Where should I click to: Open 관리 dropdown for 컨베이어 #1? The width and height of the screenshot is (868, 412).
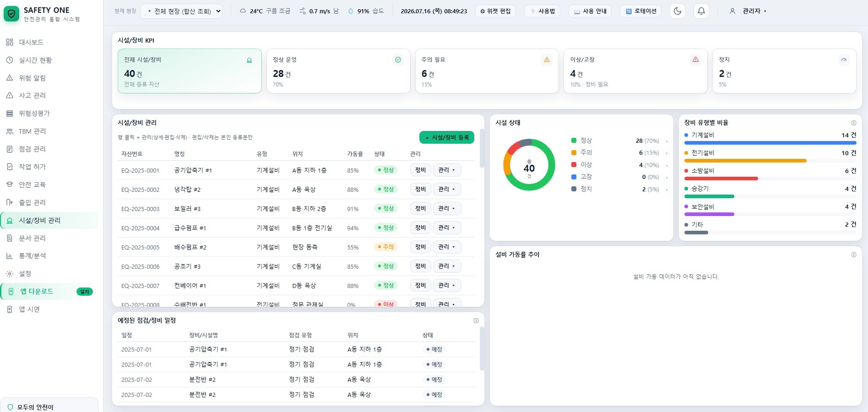[447, 285]
